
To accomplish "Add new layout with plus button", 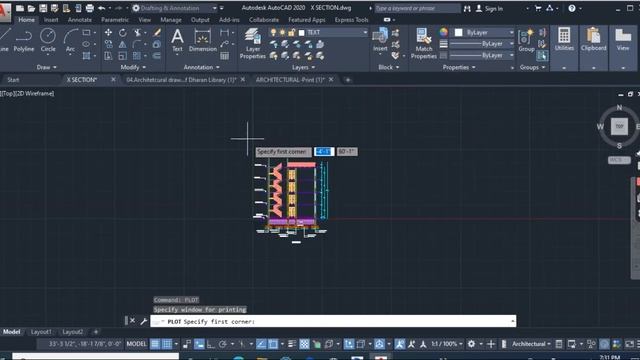I will click(96, 332).
